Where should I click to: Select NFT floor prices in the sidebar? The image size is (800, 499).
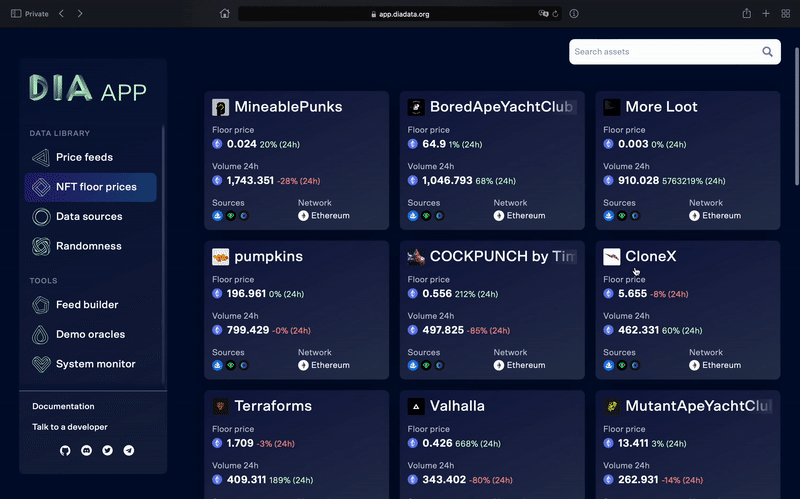[90, 187]
